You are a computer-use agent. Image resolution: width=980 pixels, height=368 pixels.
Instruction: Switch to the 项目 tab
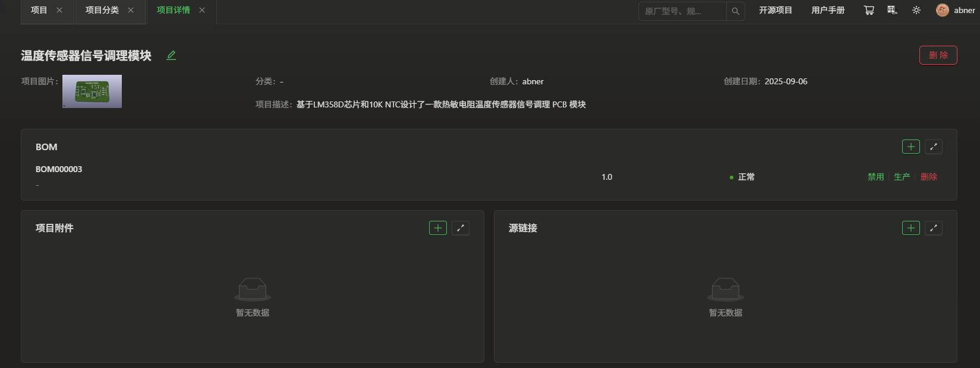tap(39, 11)
